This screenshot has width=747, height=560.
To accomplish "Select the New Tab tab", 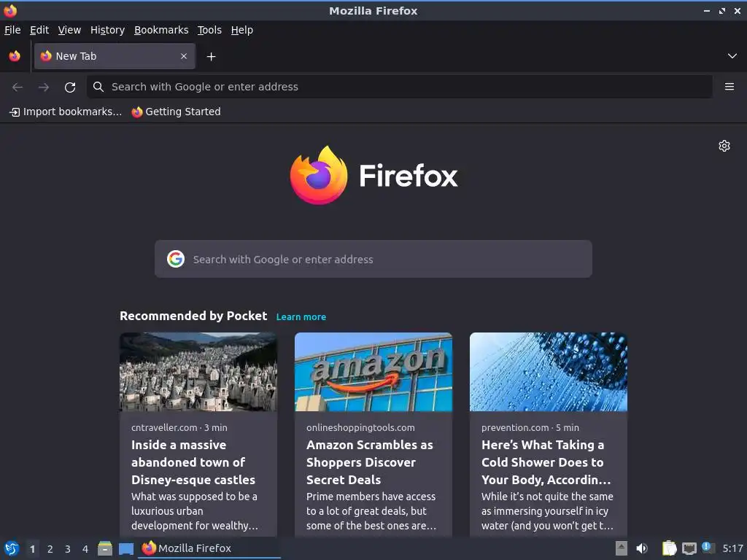I will point(115,56).
